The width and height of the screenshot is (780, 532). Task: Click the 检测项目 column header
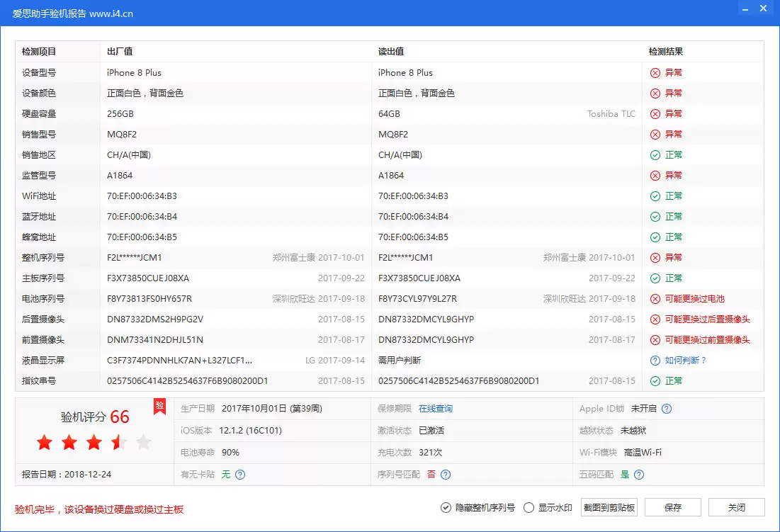(39, 52)
